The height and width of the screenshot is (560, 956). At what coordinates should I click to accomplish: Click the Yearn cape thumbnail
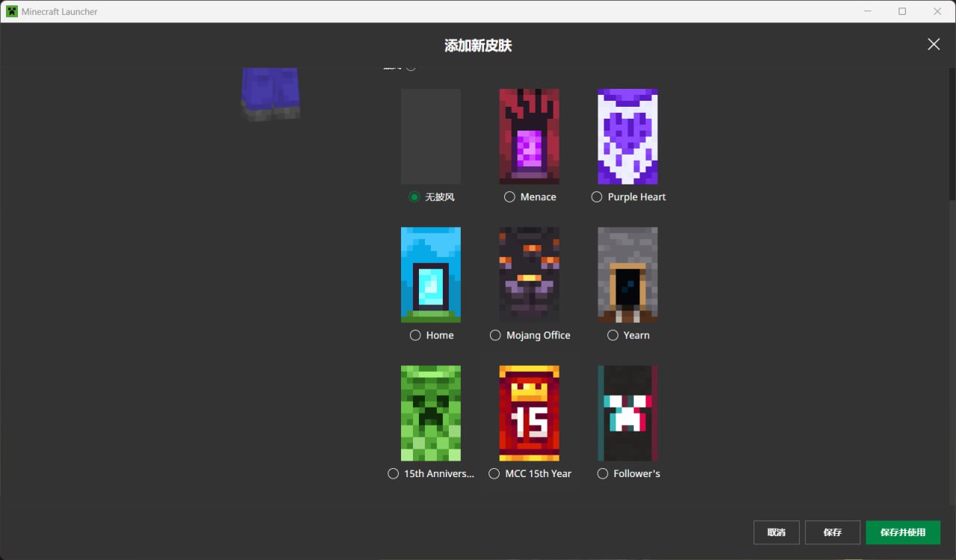click(627, 275)
